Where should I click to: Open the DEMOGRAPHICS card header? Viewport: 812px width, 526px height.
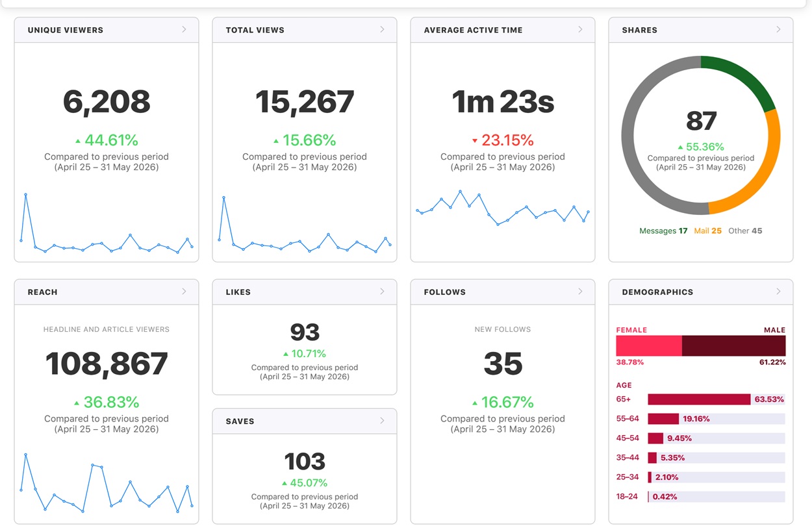coord(701,292)
